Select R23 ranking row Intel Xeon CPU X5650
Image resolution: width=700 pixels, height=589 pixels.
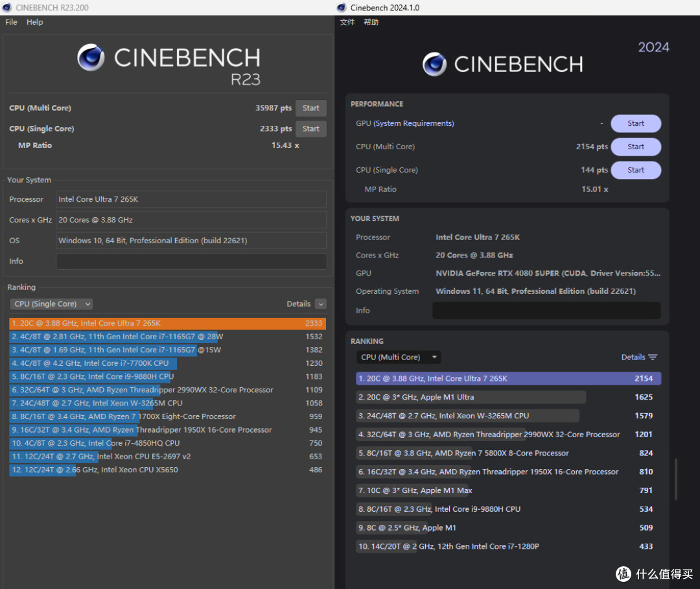click(x=167, y=470)
